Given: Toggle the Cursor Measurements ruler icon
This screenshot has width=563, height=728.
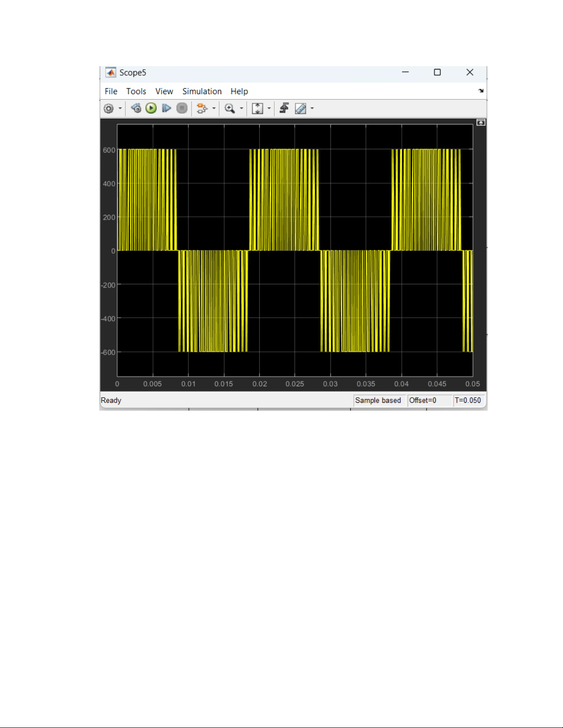Looking at the screenshot, I should click(301, 108).
